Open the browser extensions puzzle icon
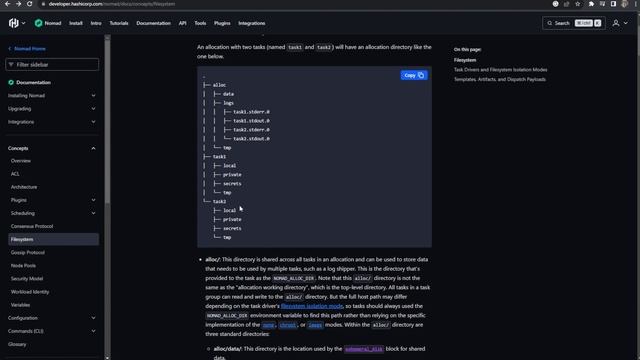 [x=591, y=4]
